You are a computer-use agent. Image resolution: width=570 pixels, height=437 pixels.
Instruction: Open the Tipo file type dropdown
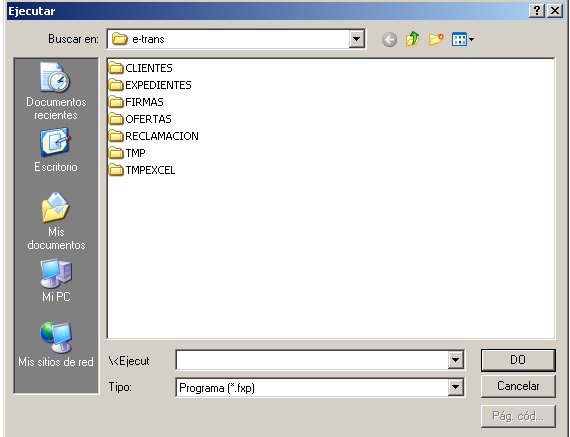[455, 388]
